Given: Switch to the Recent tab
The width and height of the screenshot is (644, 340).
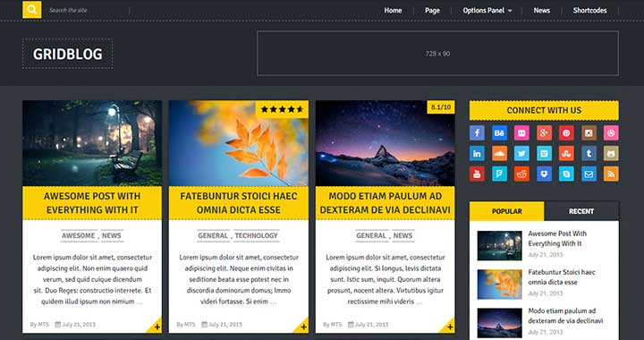Looking at the screenshot, I should pos(581,211).
